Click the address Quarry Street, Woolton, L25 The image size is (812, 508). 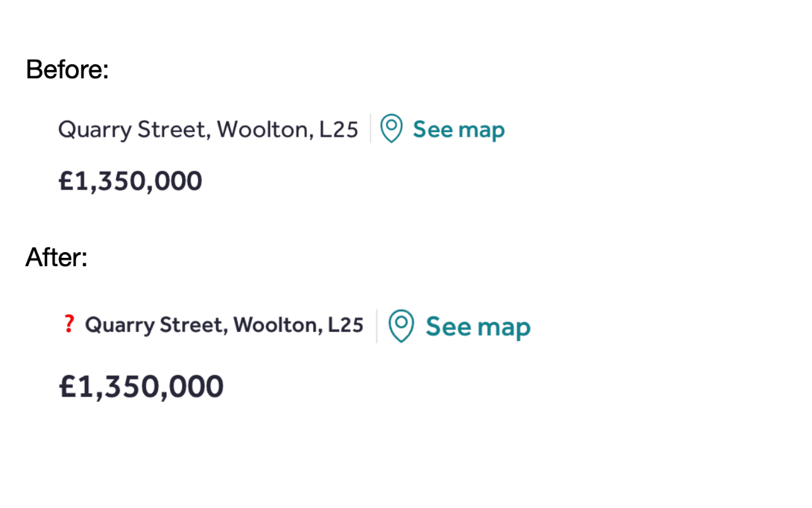tap(207, 129)
